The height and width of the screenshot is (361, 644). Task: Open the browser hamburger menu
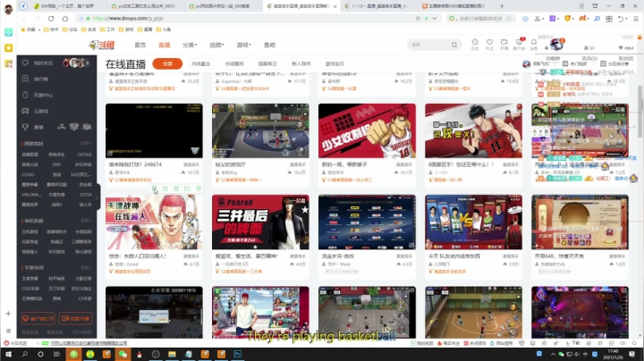click(636, 19)
